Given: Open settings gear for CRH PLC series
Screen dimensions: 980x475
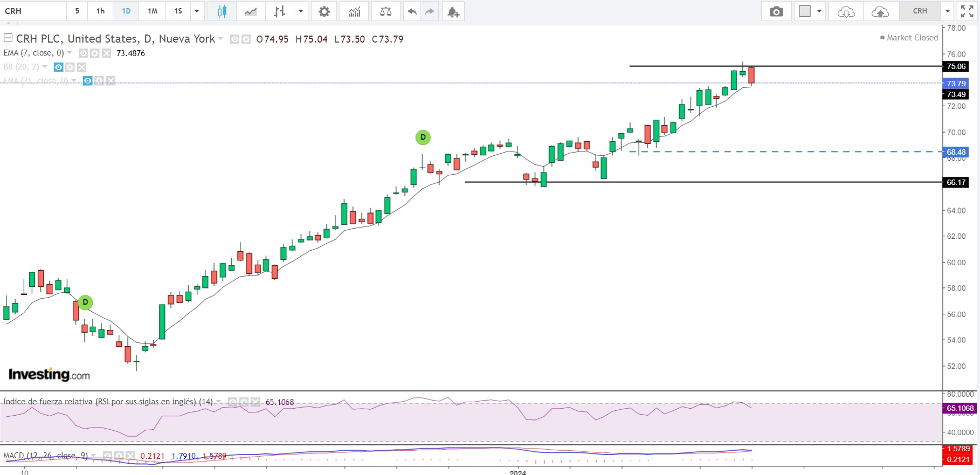Looking at the screenshot, I should (x=246, y=39).
